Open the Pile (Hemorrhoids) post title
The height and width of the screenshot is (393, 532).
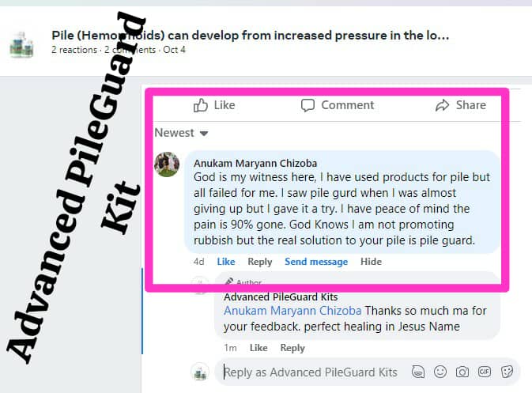pos(250,36)
